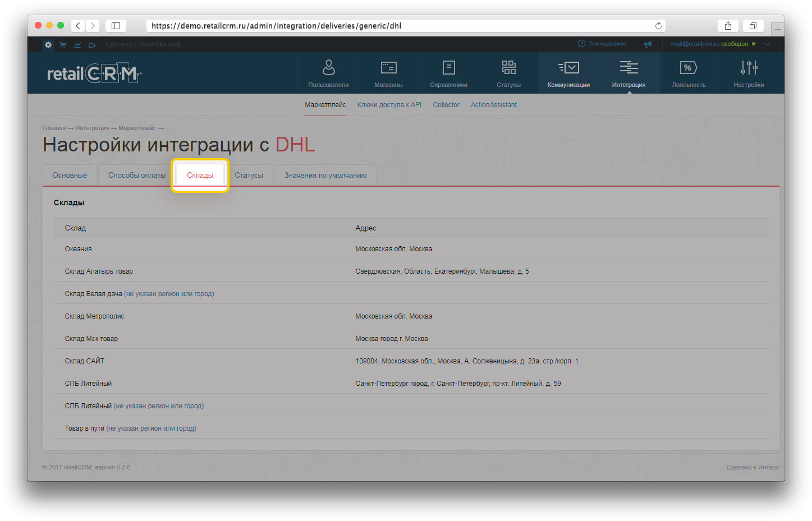Viewport: 812px width, 521px height.
Task: Click Склад Алатырь товар row
Action: click(411, 271)
